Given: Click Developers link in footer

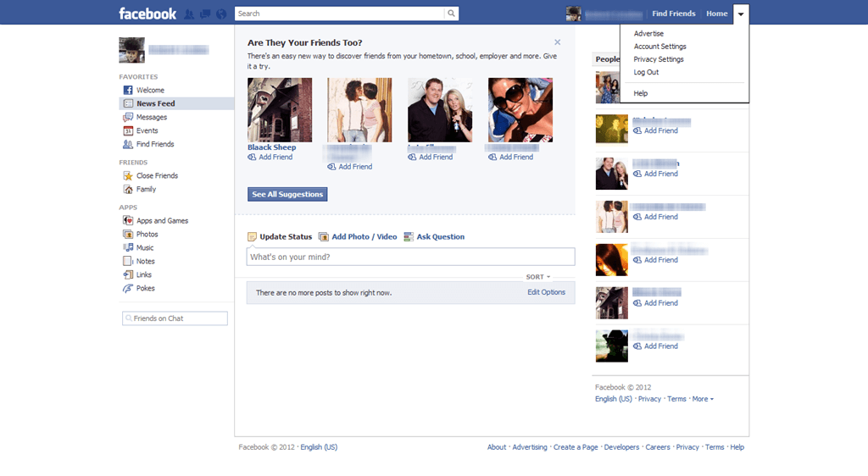Looking at the screenshot, I should [x=621, y=447].
